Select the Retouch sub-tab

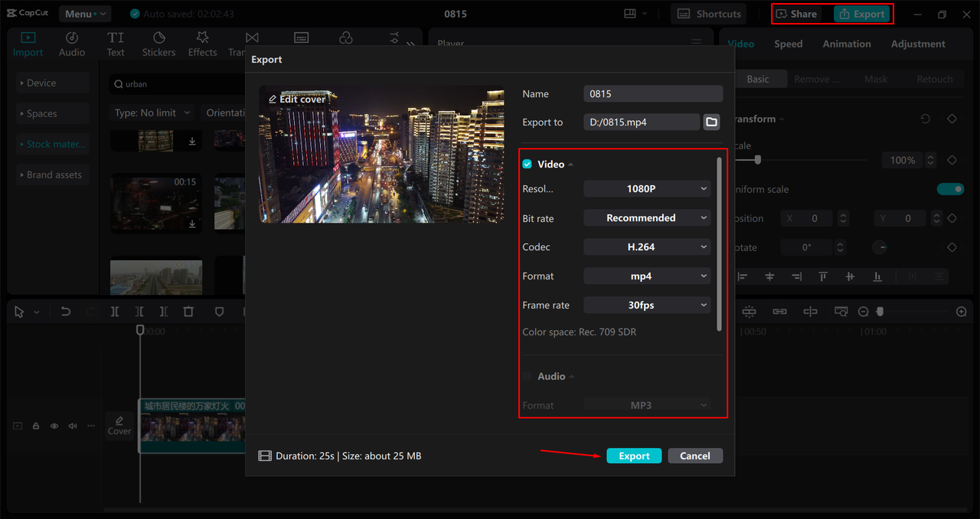tap(935, 79)
